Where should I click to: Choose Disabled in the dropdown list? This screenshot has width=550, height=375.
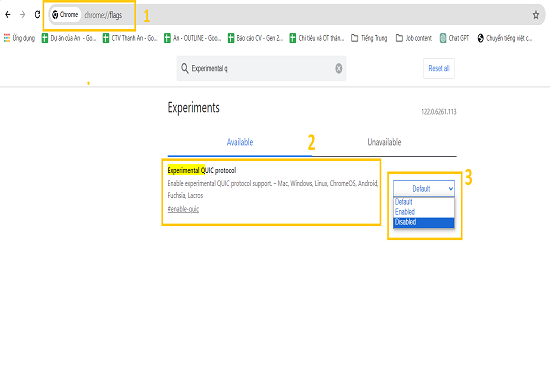[424, 222]
